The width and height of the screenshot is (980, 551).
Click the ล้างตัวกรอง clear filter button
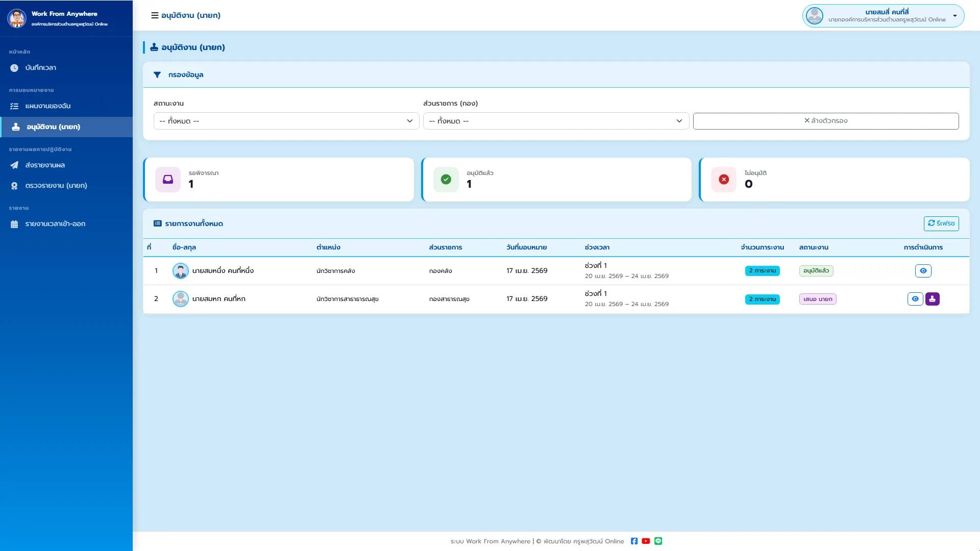(x=826, y=121)
